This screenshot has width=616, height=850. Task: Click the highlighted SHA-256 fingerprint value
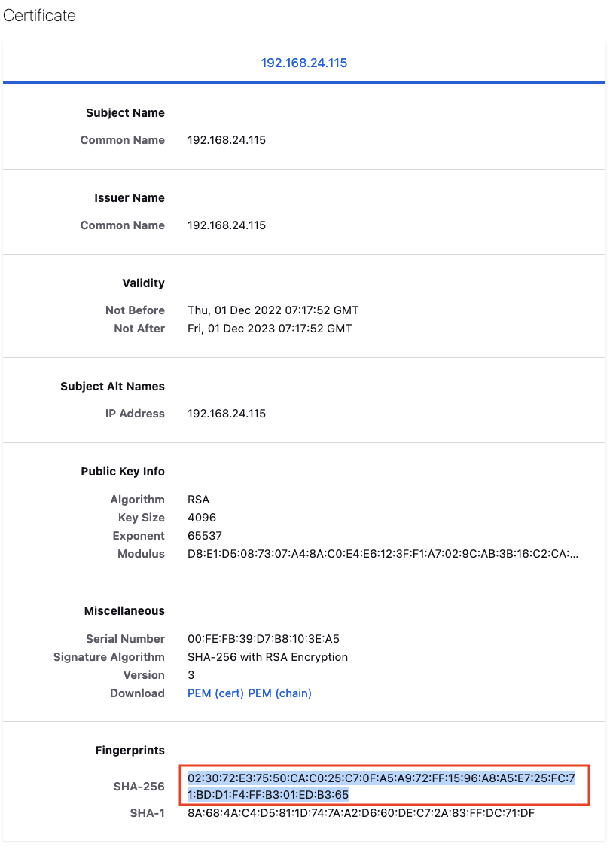coord(381,786)
